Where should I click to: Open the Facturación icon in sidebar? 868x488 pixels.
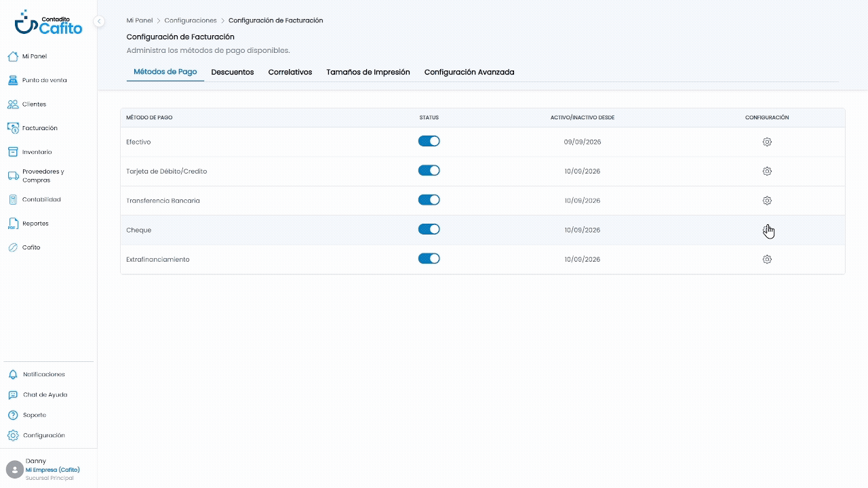pyautogui.click(x=12, y=128)
